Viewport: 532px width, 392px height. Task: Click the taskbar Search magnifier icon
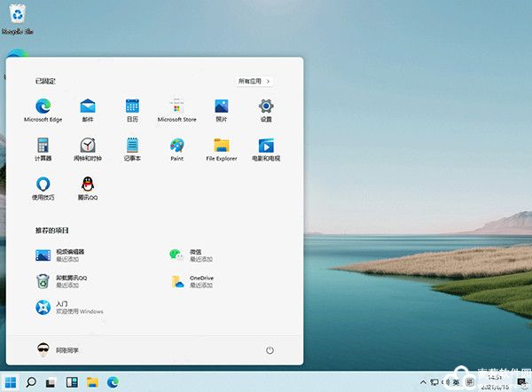tap(30, 382)
